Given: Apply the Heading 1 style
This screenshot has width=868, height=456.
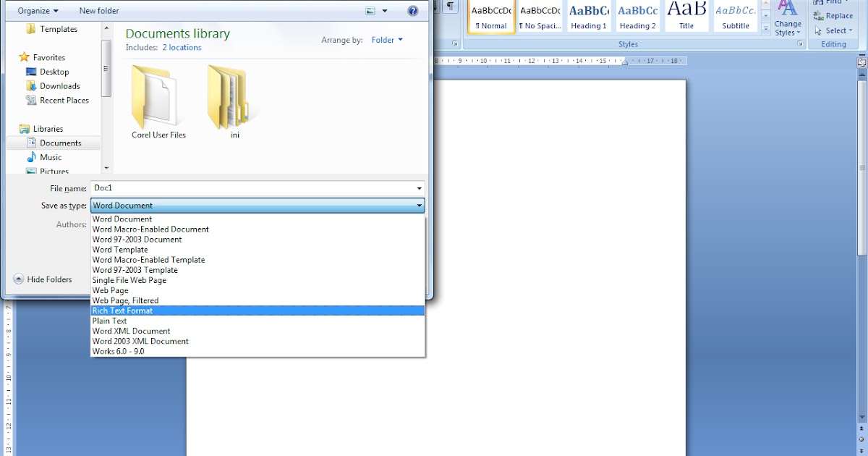Looking at the screenshot, I should coord(589,17).
